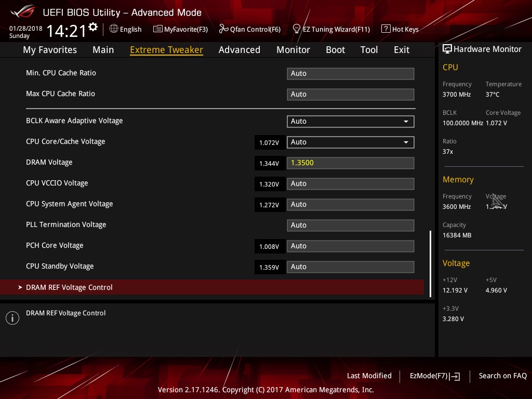
Task: Go to the Exit tab
Action: pyautogui.click(x=402, y=50)
